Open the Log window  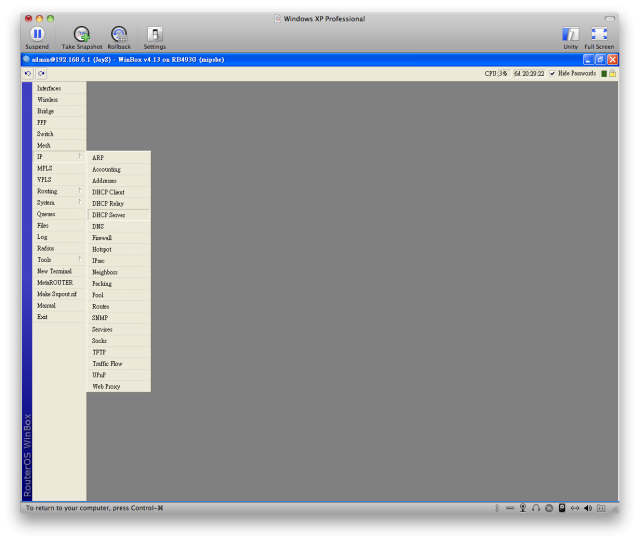(59, 237)
